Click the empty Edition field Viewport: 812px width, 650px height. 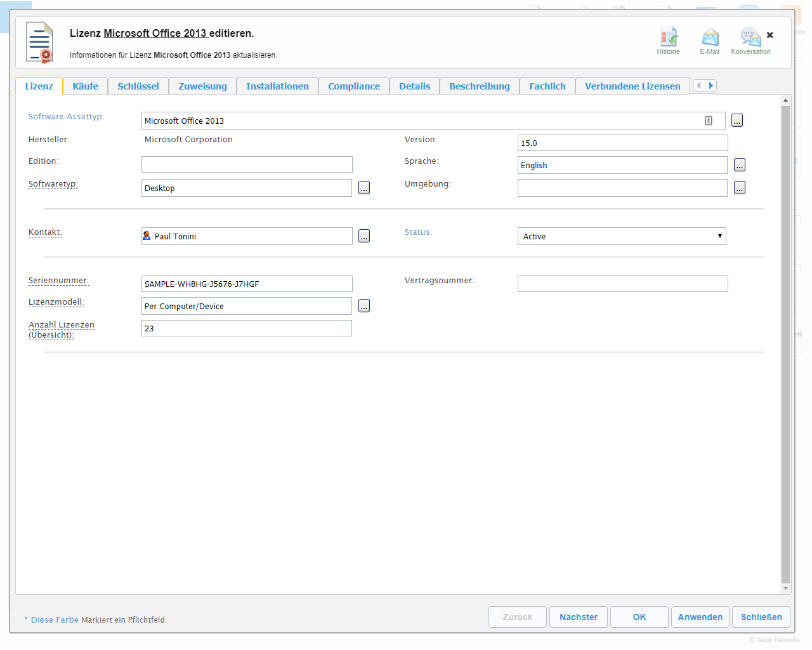pyautogui.click(x=247, y=164)
